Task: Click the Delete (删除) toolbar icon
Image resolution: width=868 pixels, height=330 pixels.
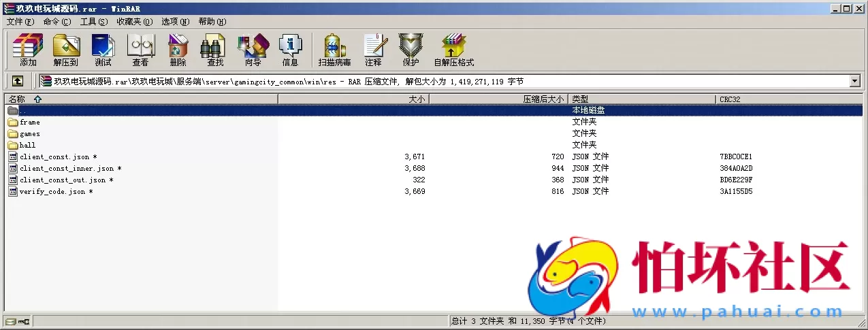Action: pos(178,50)
